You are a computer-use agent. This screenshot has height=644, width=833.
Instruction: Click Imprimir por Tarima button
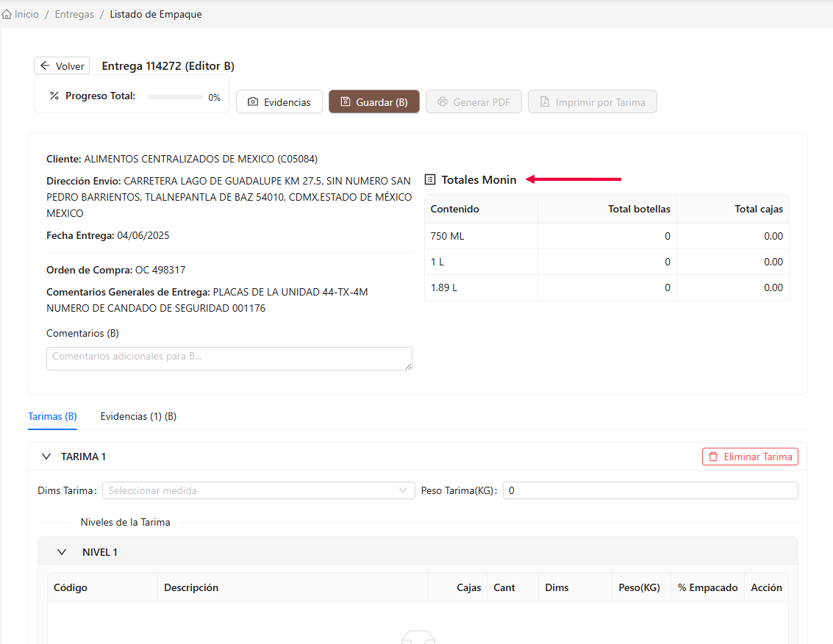point(593,102)
